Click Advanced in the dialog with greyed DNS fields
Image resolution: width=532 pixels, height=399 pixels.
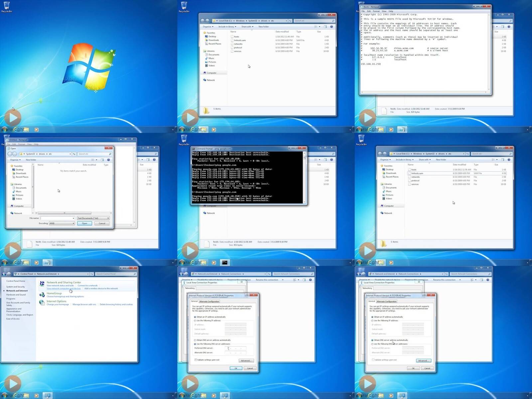[x=424, y=360]
